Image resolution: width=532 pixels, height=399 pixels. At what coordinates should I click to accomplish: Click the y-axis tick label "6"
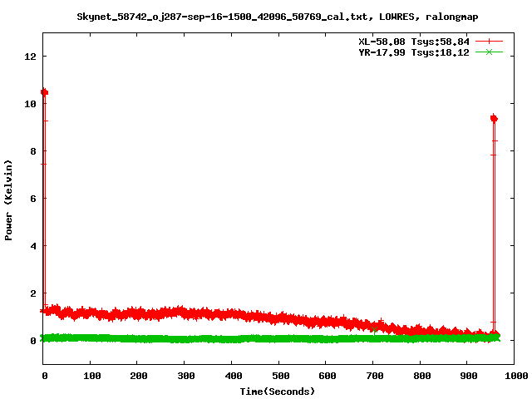[33, 199]
